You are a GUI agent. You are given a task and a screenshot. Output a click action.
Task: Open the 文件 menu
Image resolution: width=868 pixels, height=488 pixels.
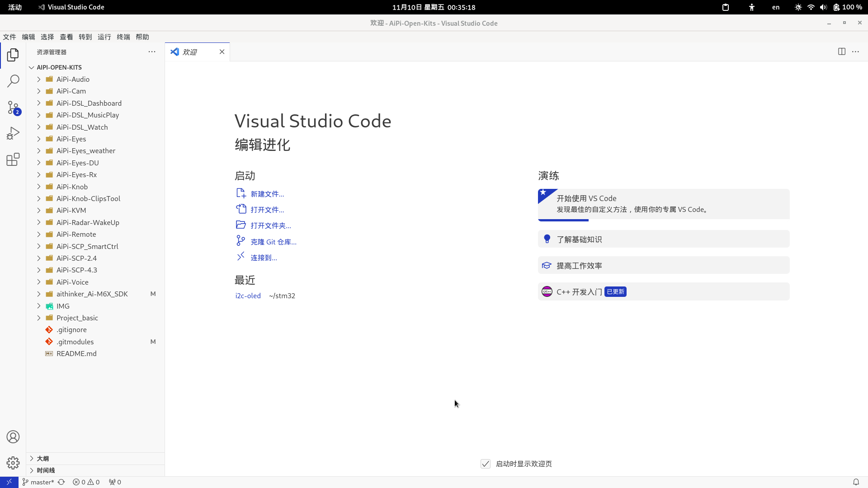pyautogui.click(x=9, y=37)
